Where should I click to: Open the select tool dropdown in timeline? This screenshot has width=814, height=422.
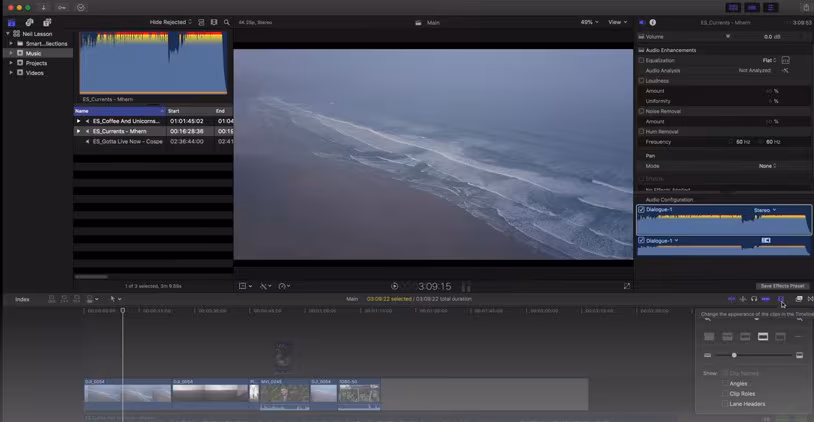click(115, 299)
